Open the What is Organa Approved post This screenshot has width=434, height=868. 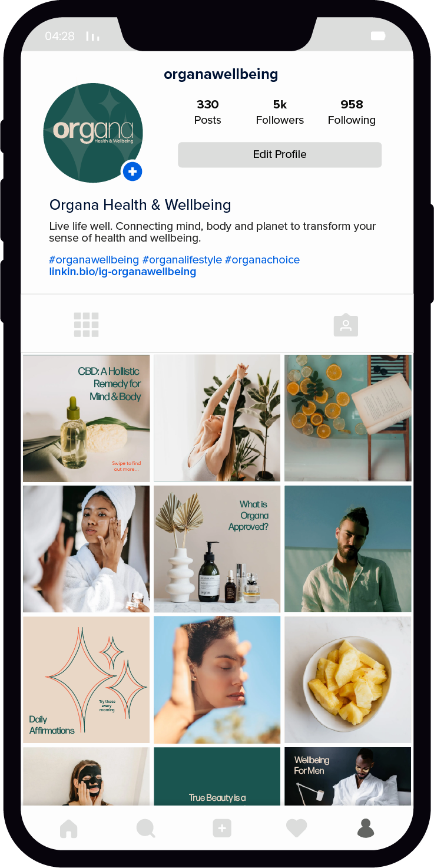(x=217, y=549)
